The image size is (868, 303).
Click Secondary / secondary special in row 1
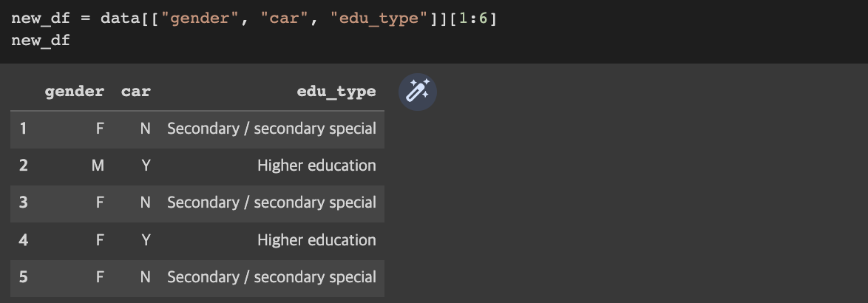click(x=272, y=129)
